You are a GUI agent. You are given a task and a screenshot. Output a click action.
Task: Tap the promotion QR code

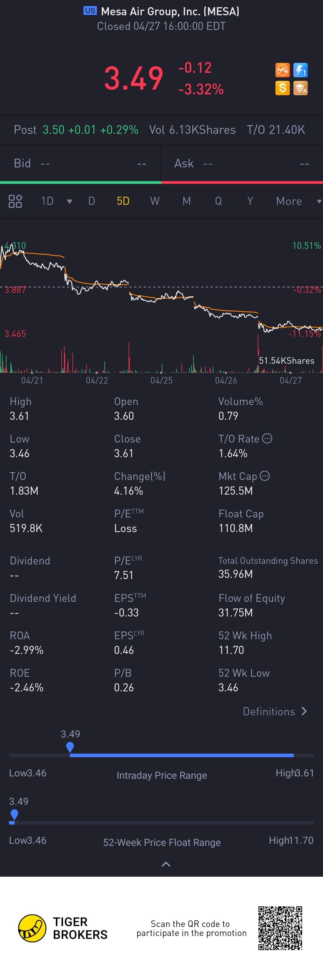[x=281, y=928]
